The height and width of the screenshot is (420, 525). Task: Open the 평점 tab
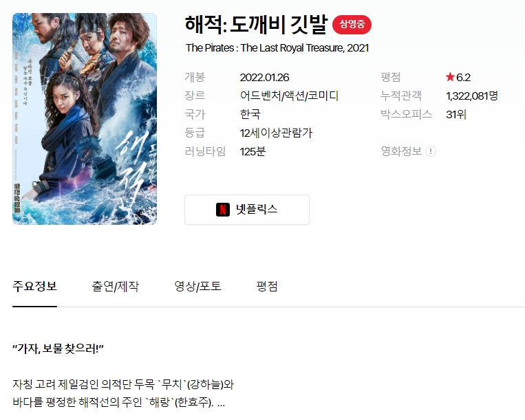click(267, 286)
